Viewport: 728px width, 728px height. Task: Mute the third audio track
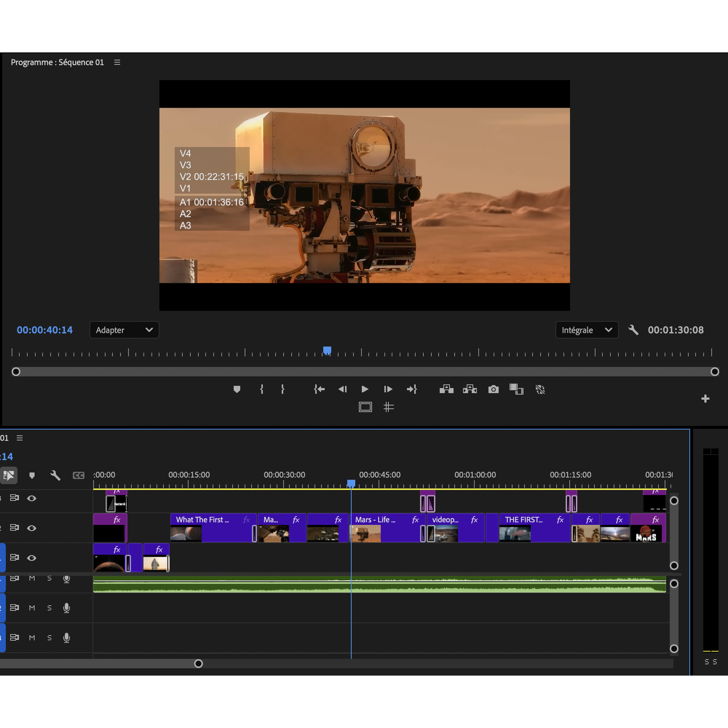(x=32, y=638)
